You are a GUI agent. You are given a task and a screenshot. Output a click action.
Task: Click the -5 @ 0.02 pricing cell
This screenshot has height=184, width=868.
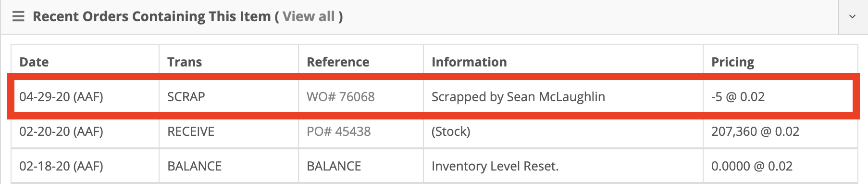pyautogui.click(x=778, y=97)
